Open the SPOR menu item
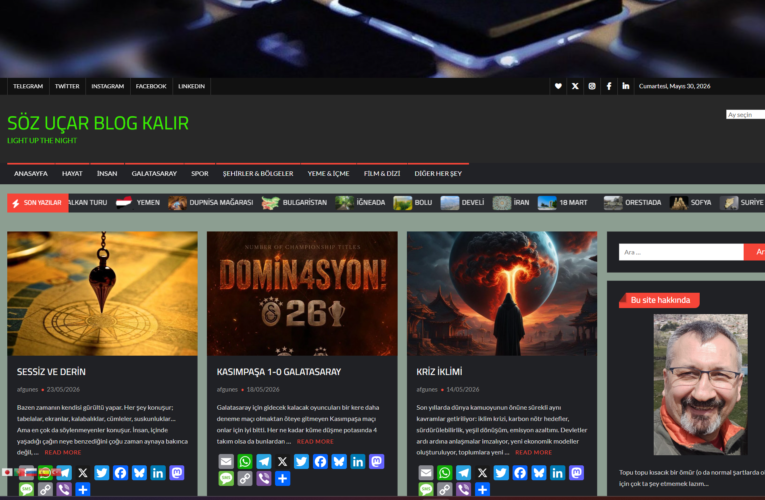This screenshot has height=500, width=765. click(x=200, y=174)
